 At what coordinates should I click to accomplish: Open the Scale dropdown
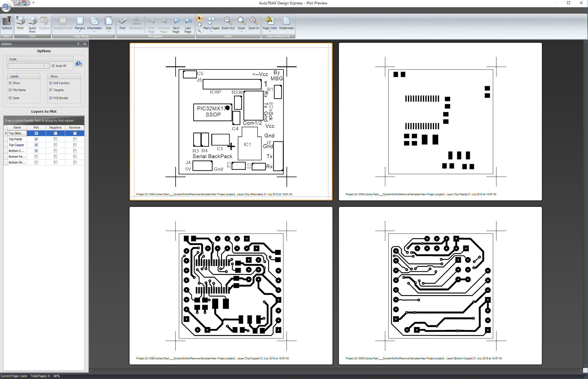click(47, 66)
